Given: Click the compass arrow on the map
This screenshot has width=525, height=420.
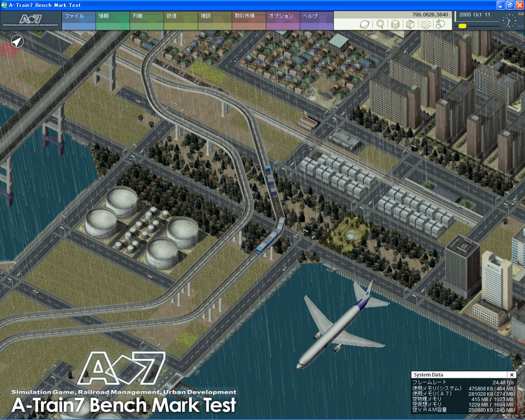Looking at the screenshot, I should [17, 41].
